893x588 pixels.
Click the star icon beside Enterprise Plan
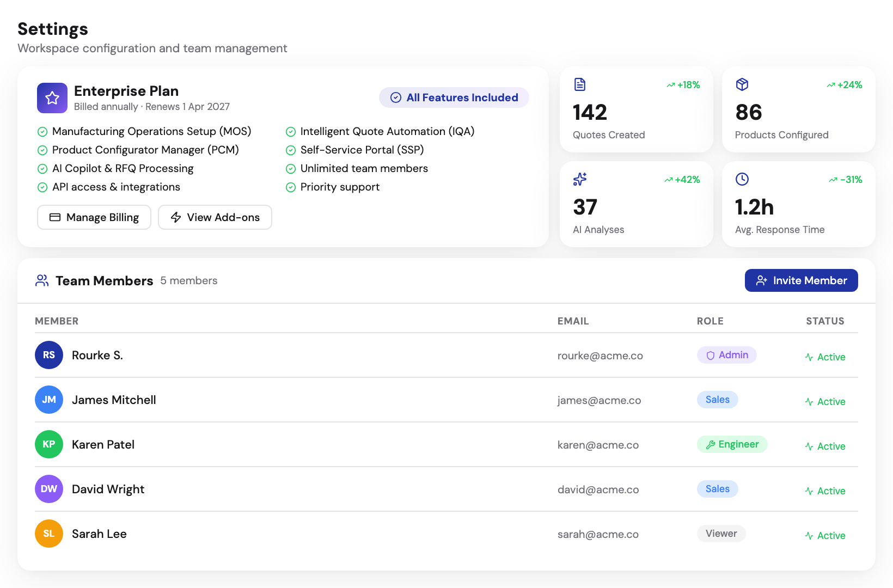pyautogui.click(x=52, y=98)
